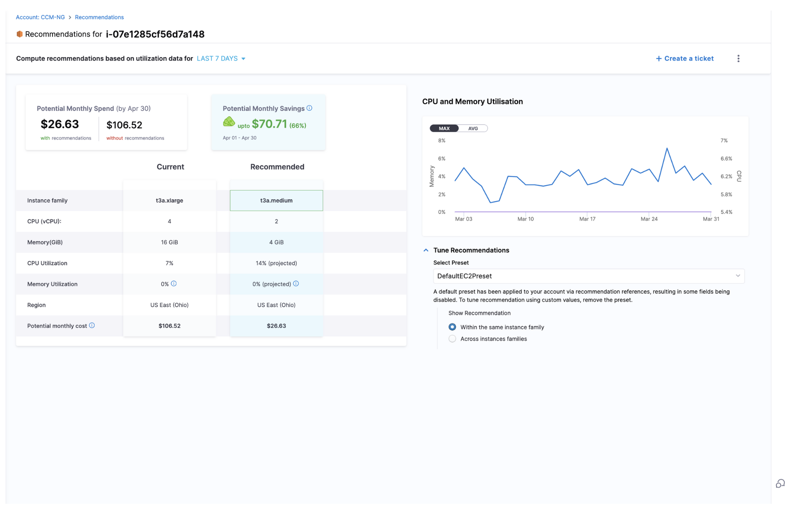Open the Recommendations breadcrumb link
812x514 pixels.
point(99,17)
